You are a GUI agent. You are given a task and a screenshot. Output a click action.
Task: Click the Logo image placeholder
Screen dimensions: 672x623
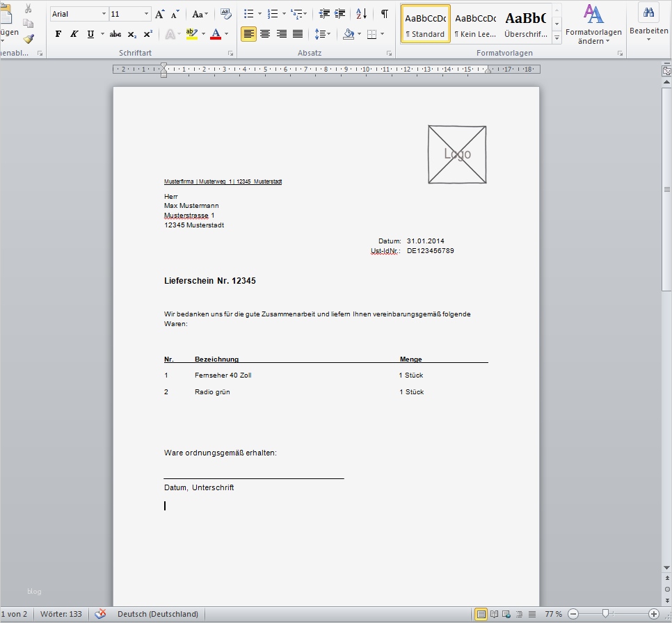(x=456, y=154)
